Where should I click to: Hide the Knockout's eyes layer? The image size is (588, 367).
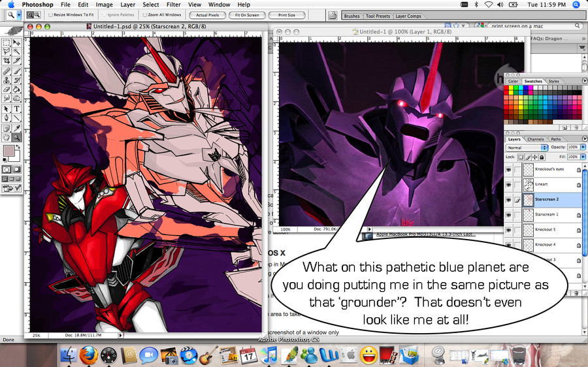point(508,169)
